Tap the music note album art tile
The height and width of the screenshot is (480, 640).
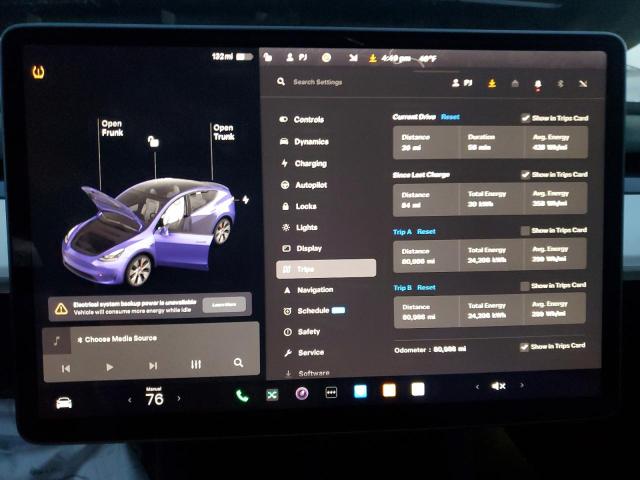tap(57, 341)
